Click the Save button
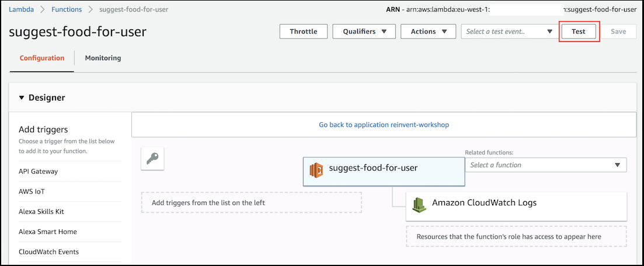The image size is (644, 266). tap(618, 31)
